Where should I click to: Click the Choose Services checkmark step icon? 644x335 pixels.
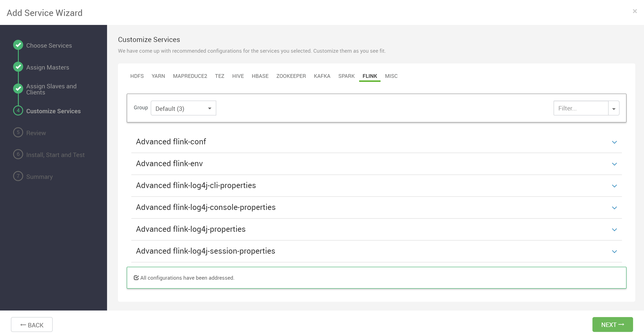click(x=18, y=45)
